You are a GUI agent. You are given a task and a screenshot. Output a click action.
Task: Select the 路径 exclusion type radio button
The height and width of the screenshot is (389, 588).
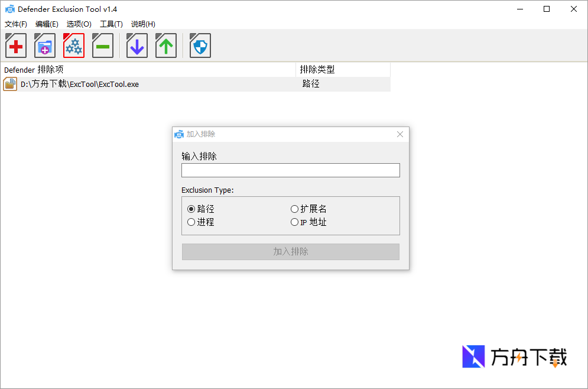click(191, 209)
